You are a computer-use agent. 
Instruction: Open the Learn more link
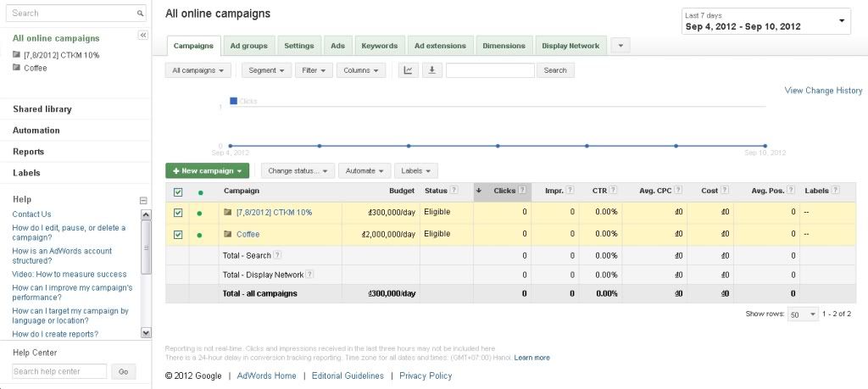pyautogui.click(x=532, y=358)
